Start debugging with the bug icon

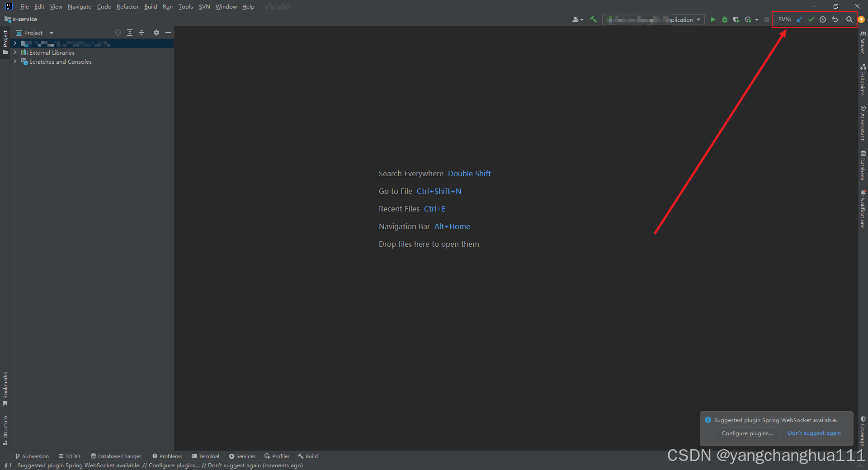click(725, 19)
